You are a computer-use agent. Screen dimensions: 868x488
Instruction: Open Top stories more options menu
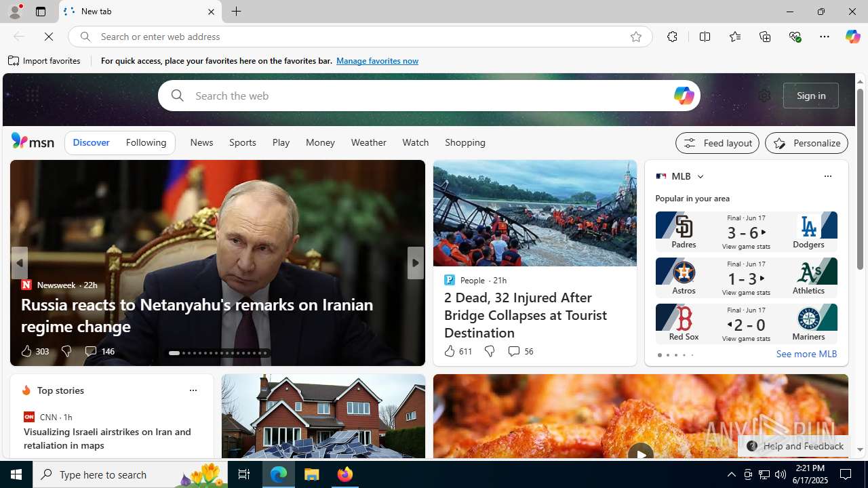193,390
